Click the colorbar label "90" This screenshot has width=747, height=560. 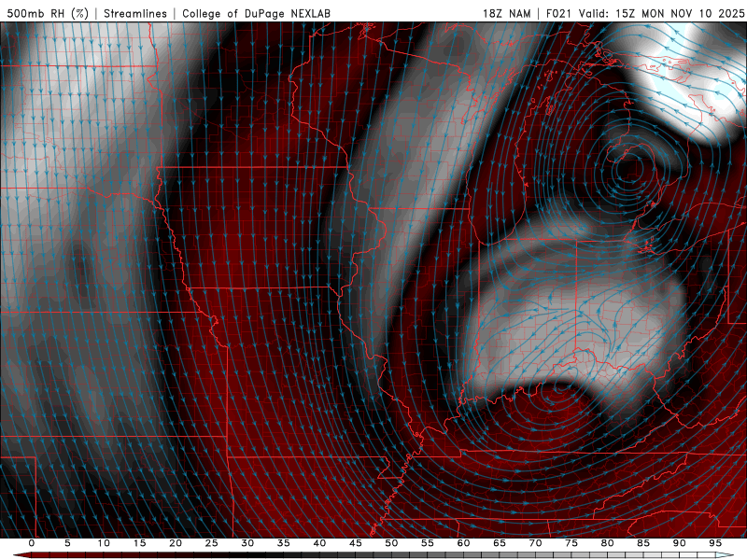pos(679,543)
